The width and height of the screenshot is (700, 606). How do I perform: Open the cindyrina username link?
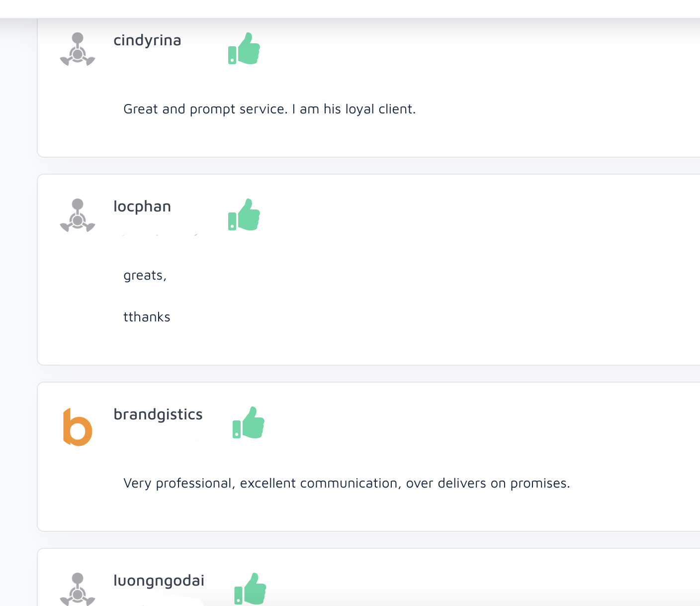(x=147, y=40)
